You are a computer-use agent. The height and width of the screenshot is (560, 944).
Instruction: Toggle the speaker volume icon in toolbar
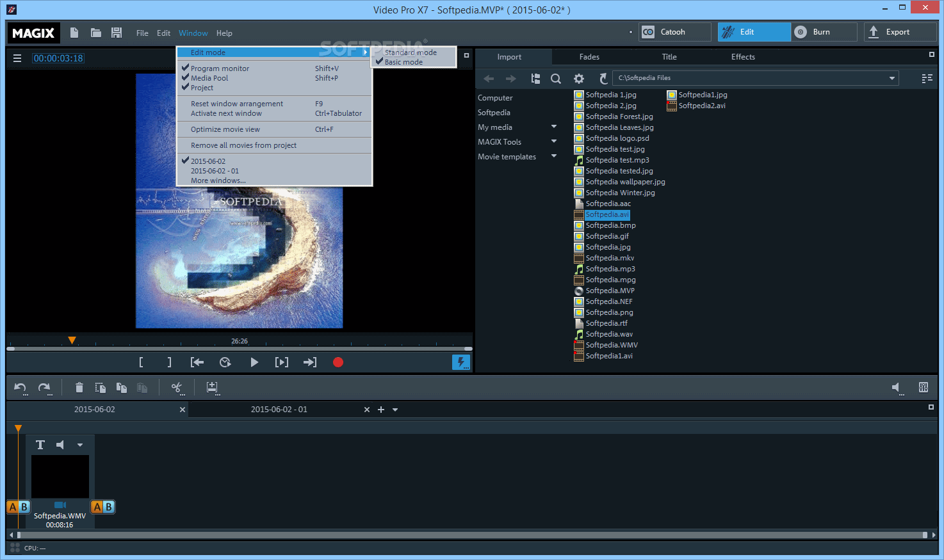898,388
